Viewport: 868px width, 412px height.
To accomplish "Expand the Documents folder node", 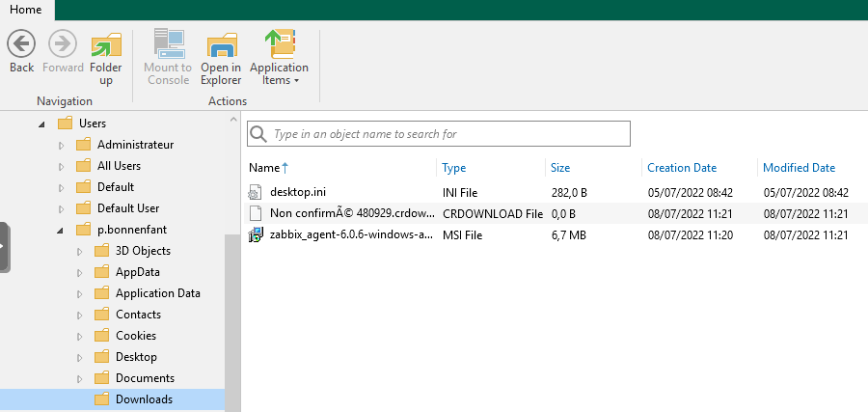I will 80,379.
